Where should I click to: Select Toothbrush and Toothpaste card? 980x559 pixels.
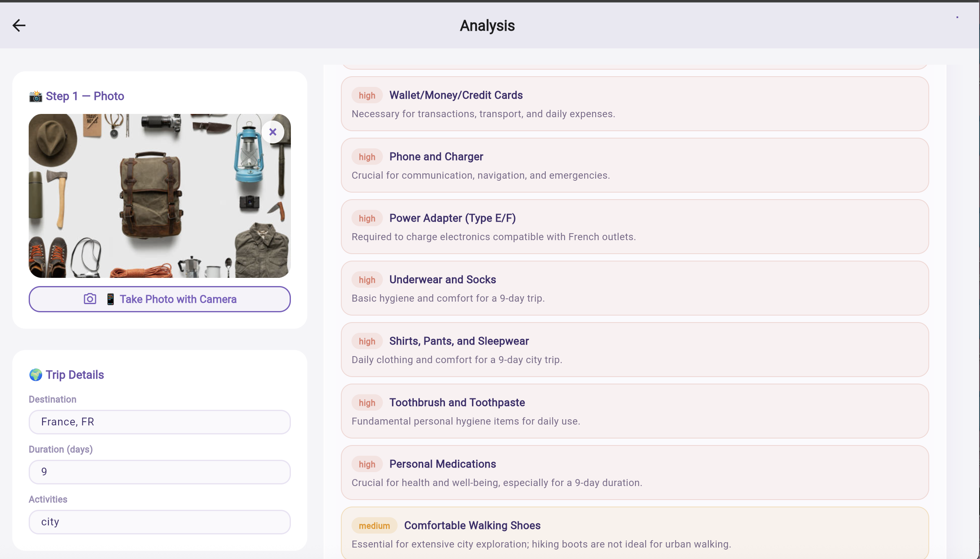tap(634, 411)
